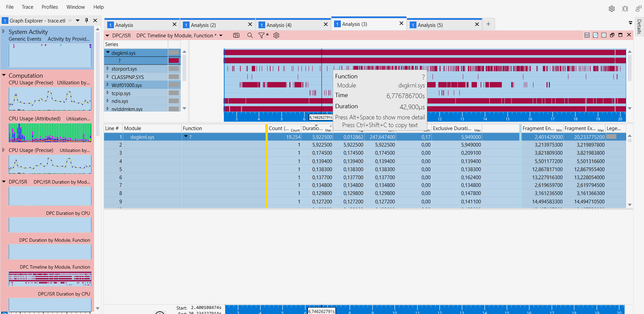Close the Analysis (5) tab
Image resolution: width=644 pixels, height=314 pixels.
point(477,24)
